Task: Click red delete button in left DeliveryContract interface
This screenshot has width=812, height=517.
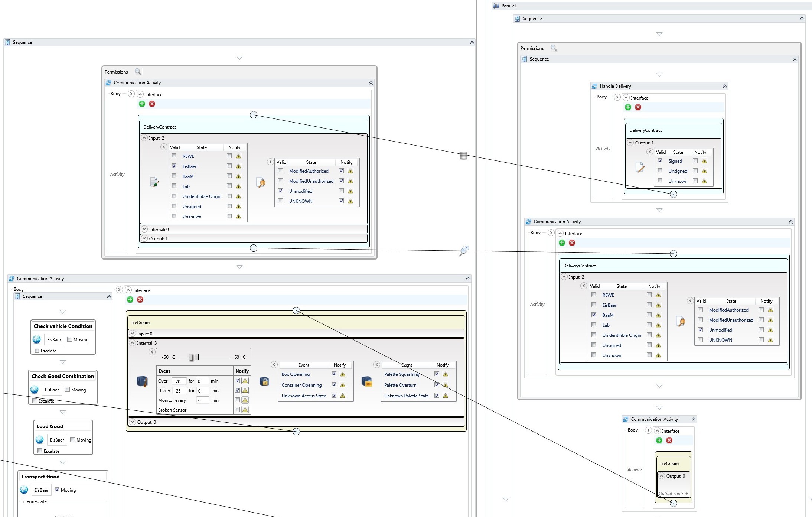Action: point(152,104)
